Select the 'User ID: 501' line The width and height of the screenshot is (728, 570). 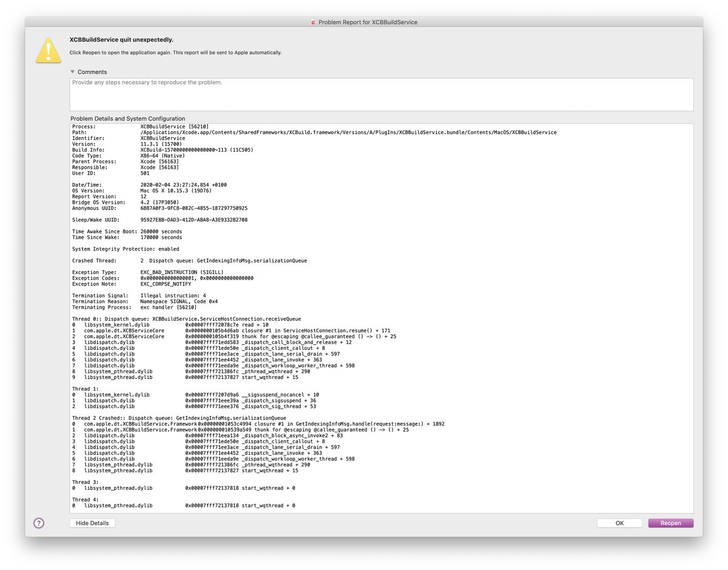pyautogui.click(x=110, y=173)
